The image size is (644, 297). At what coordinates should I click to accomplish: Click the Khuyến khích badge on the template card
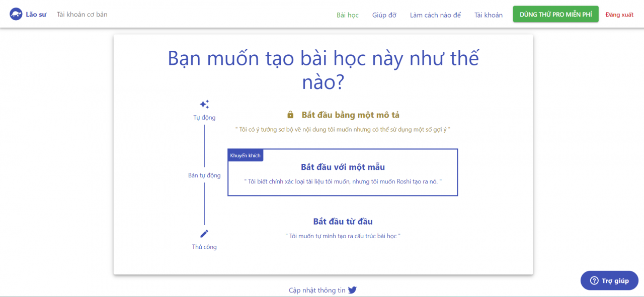[x=245, y=155]
